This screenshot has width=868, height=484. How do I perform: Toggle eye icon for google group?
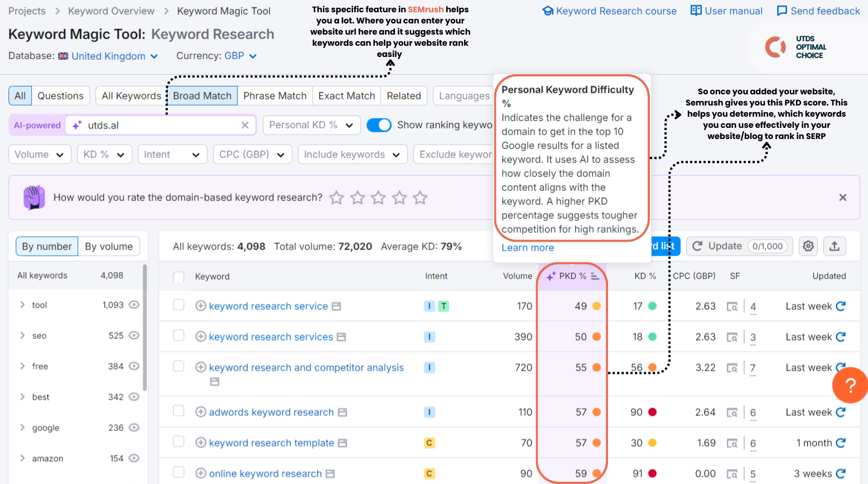click(134, 428)
